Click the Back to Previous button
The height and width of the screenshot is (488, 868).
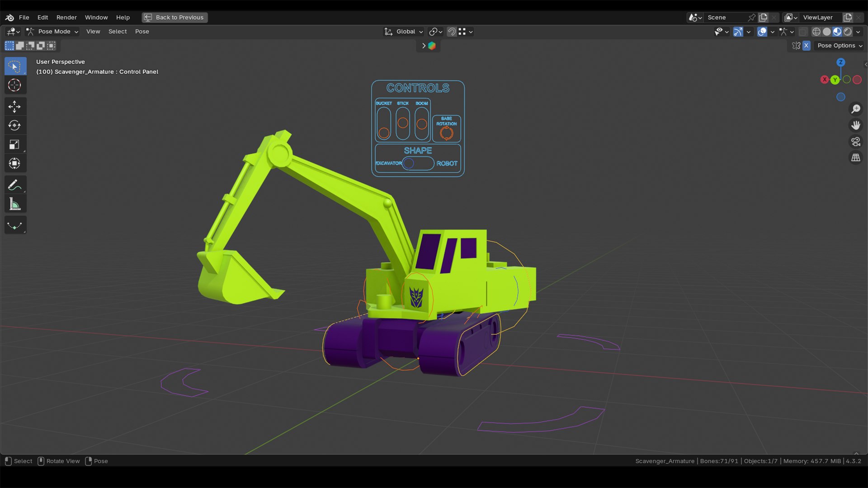pyautogui.click(x=175, y=18)
